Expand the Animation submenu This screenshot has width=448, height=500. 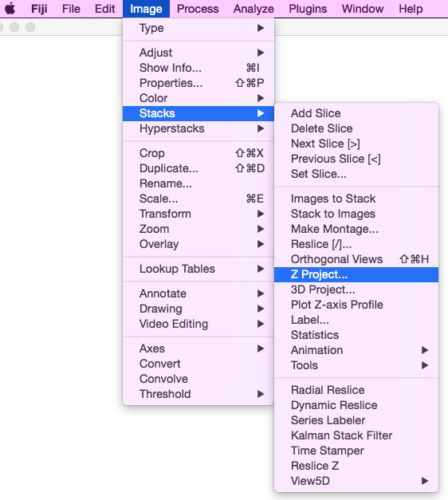tap(356, 350)
